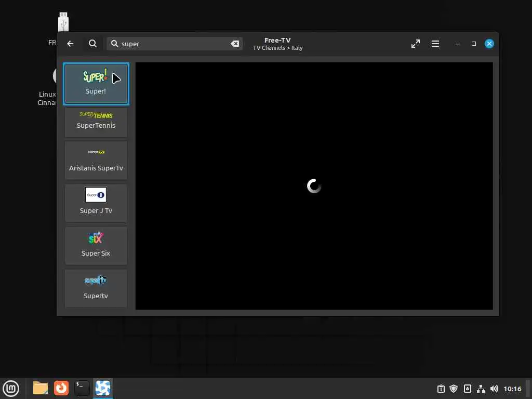Click the shield security tray icon
This screenshot has width=532, height=399.
point(454,389)
